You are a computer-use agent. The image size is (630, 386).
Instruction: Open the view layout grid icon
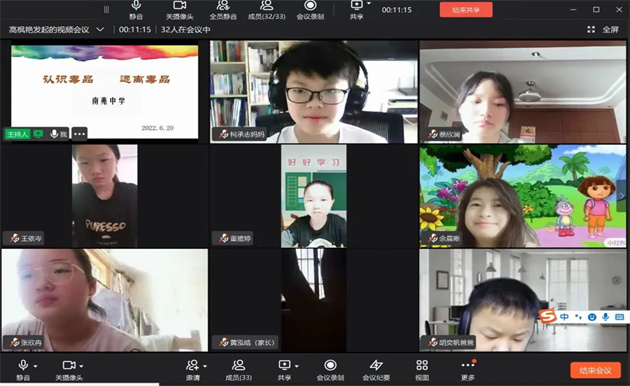[422, 370]
